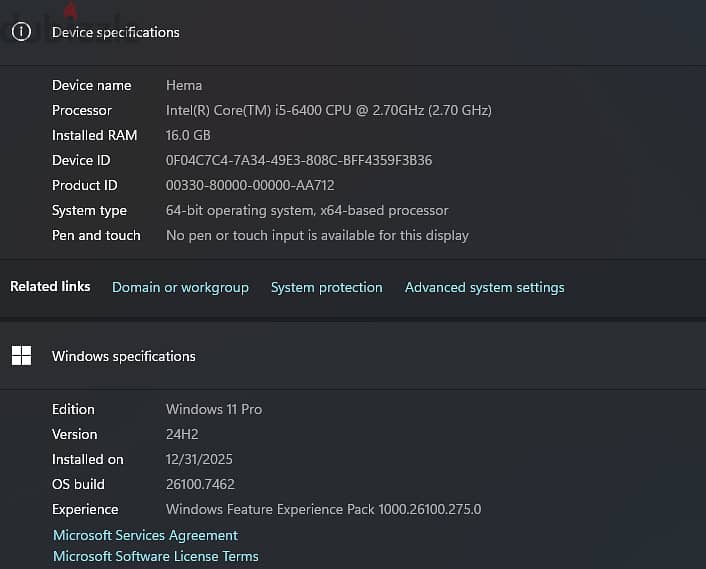706x569 pixels.
Task: Click the Version label
Action: [75, 434]
